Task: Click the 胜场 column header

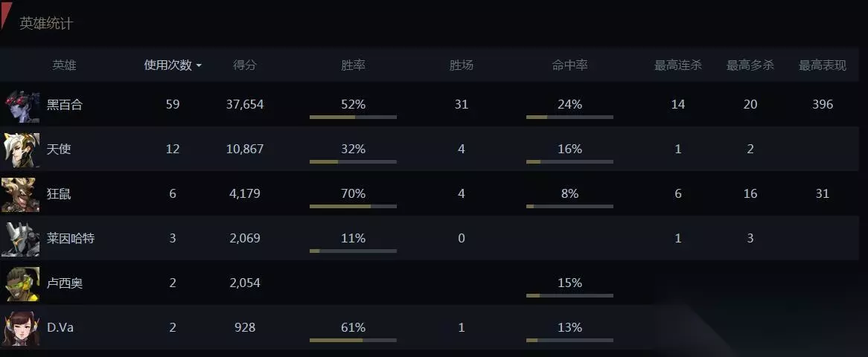Action: [x=462, y=65]
